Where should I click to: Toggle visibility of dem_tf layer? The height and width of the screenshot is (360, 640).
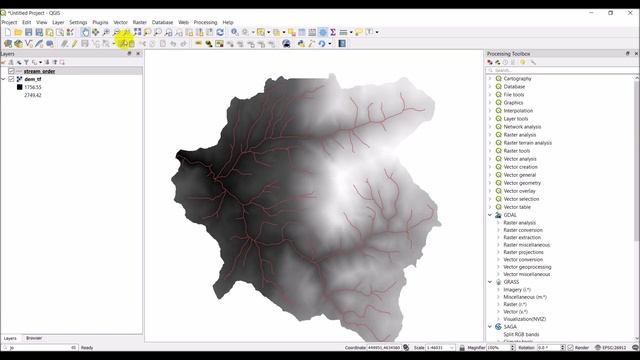11,79
